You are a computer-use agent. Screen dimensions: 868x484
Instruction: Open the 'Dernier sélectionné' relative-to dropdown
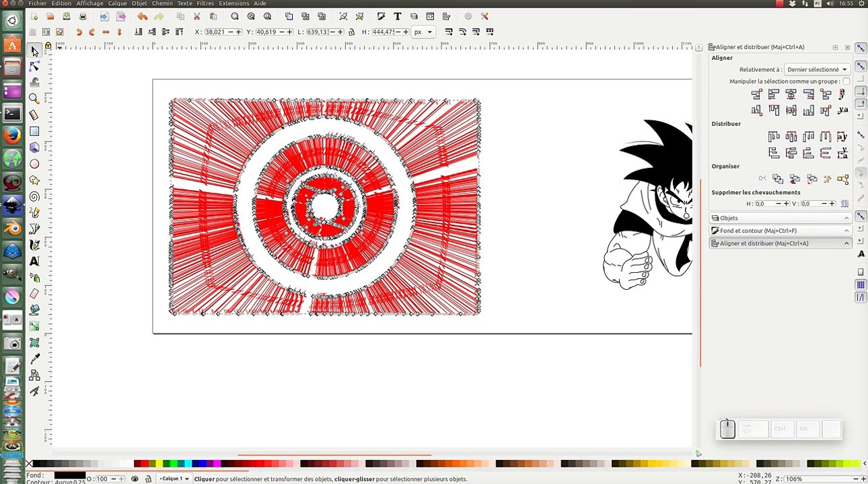[x=817, y=69]
